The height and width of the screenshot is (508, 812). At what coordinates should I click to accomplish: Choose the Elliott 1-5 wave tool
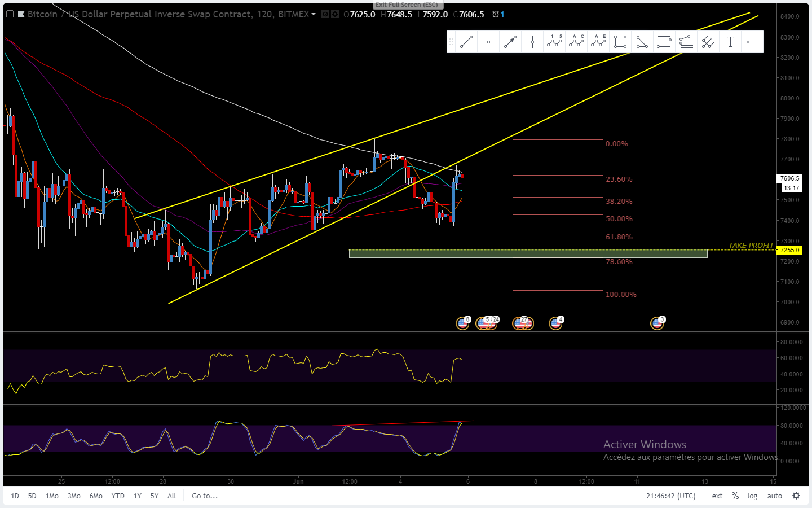(x=554, y=42)
